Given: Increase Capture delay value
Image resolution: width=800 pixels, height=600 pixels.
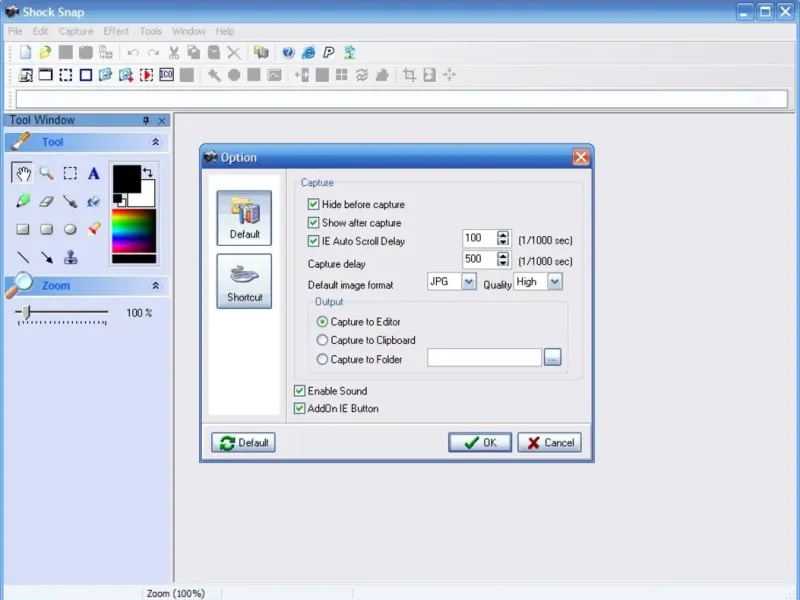Looking at the screenshot, I should point(503,256).
